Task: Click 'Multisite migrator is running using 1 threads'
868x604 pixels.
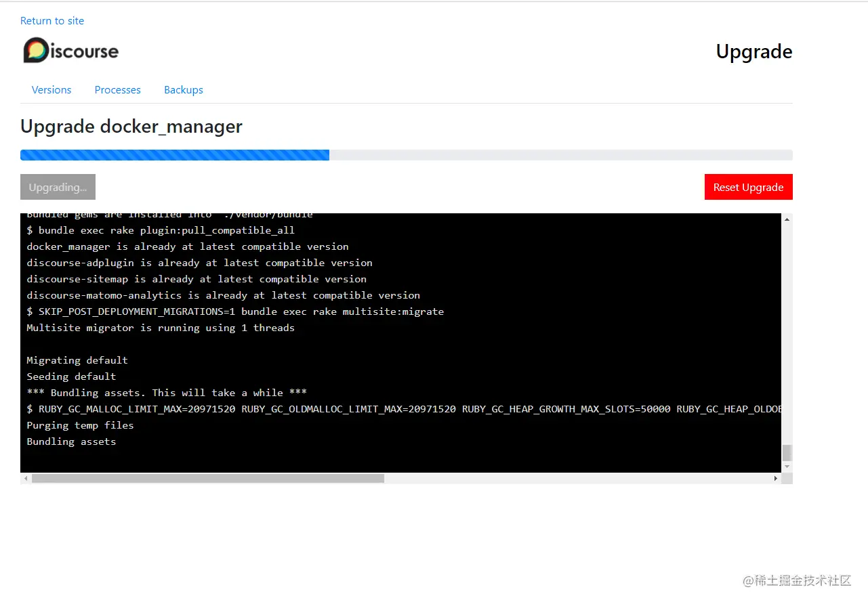Action: pyautogui.click(x=161, y=328)
